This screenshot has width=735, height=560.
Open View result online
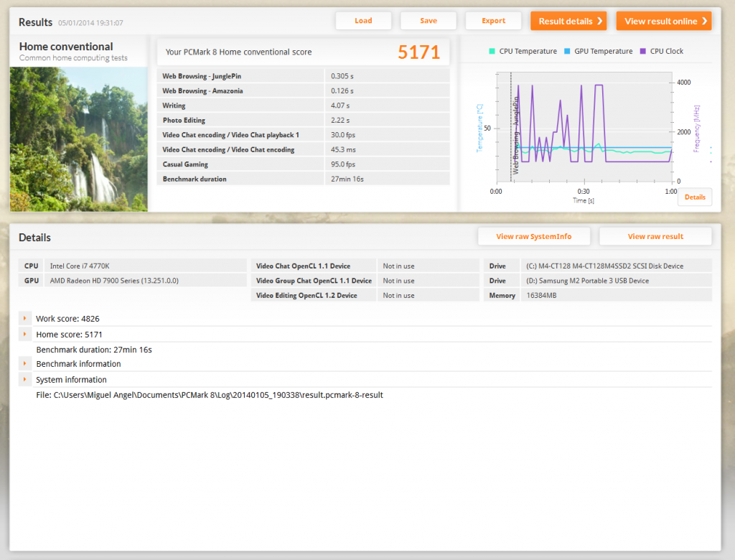[664, 21]
